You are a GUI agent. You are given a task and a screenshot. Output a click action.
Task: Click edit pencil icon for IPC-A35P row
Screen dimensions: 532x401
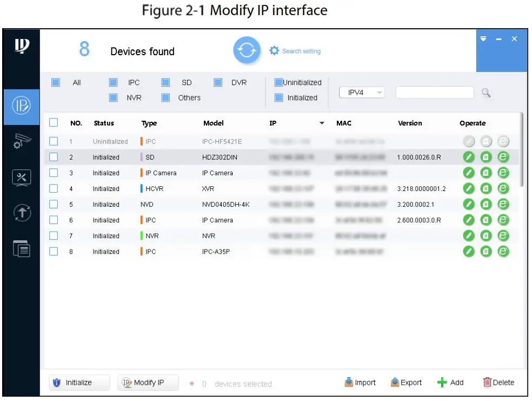pyautogui.click(x=469, y=251)
